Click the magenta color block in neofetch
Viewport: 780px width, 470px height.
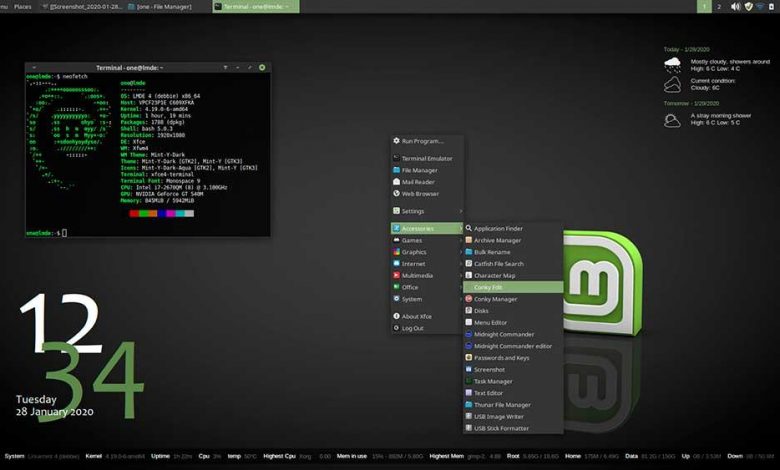[x=171, y=213]
